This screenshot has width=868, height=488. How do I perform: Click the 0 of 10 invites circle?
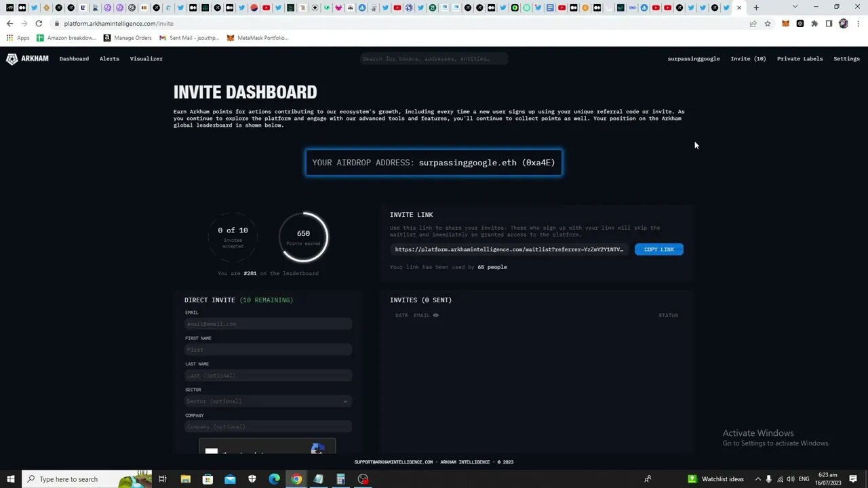pos(233,237)
